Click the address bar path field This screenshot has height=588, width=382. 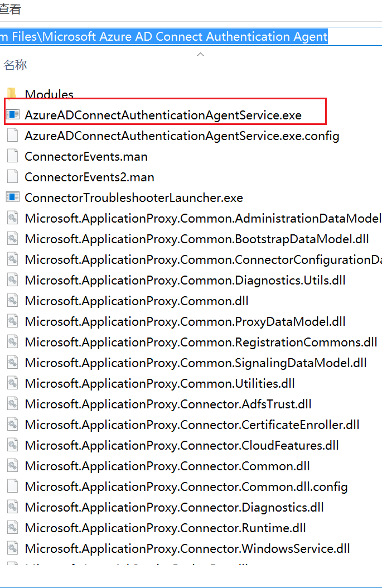(191, 36)
